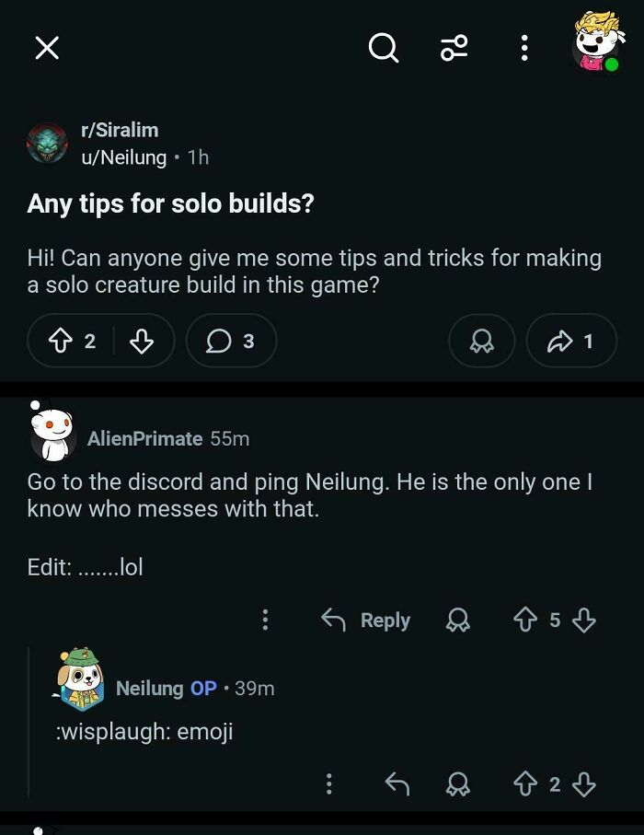Give an award using the post's award icon

pos(481,341)
